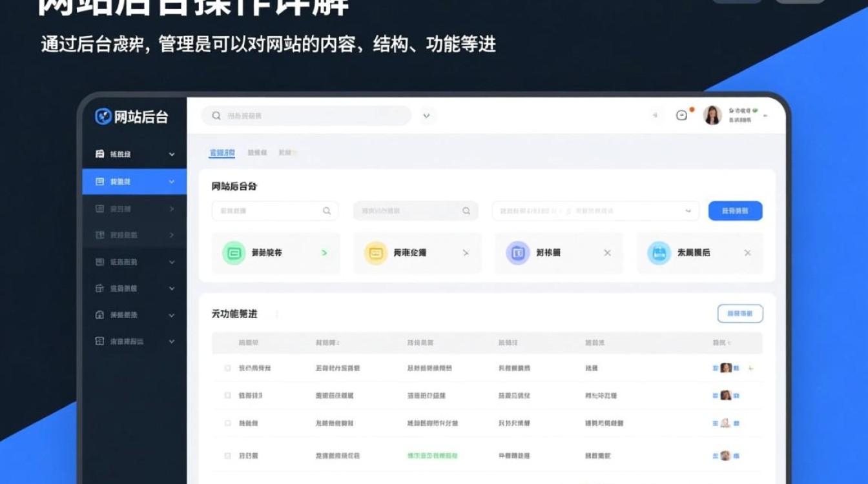Click the blue briefcase icon in the fourth card
The height and width of the screenshot is (484, 868).
coord(658,253)
